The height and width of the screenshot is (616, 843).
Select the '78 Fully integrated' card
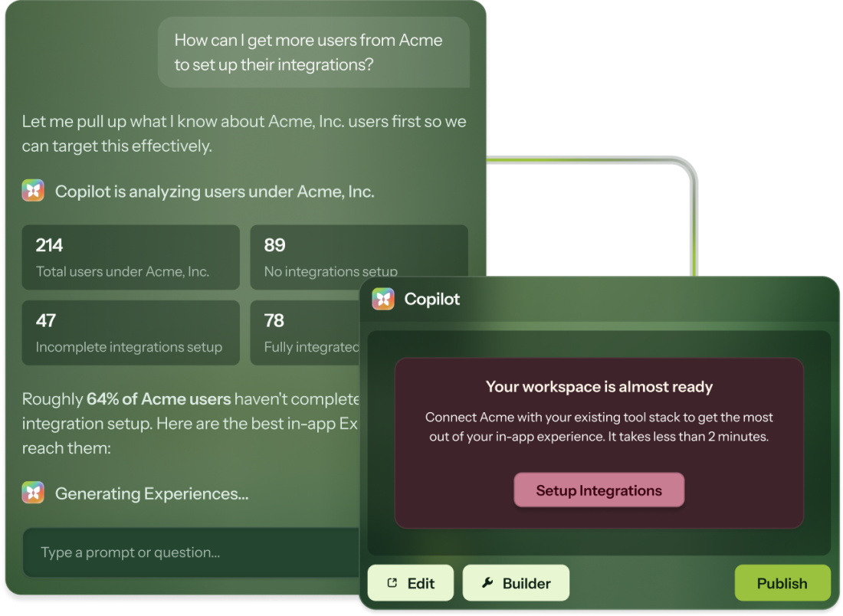click(305, 333)
